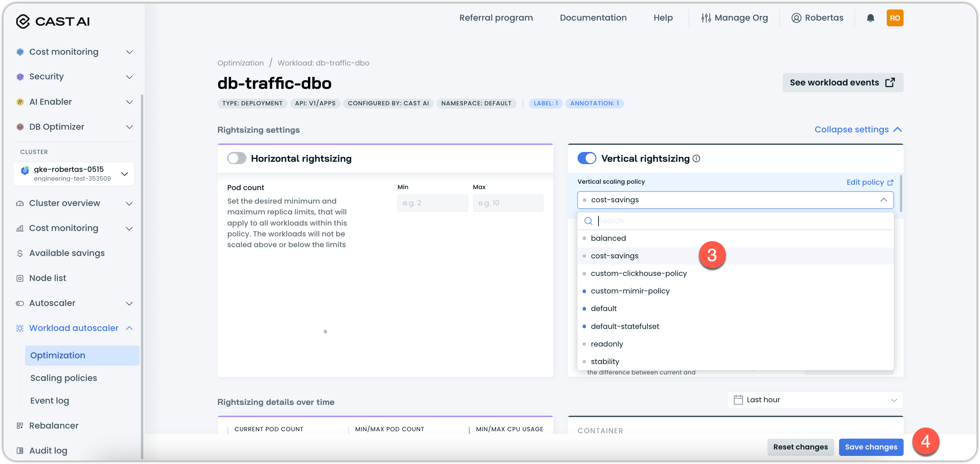The width and height of the screenshot is (980, 464).
Task: Select the readonly policy option
Action: point(735,344)
